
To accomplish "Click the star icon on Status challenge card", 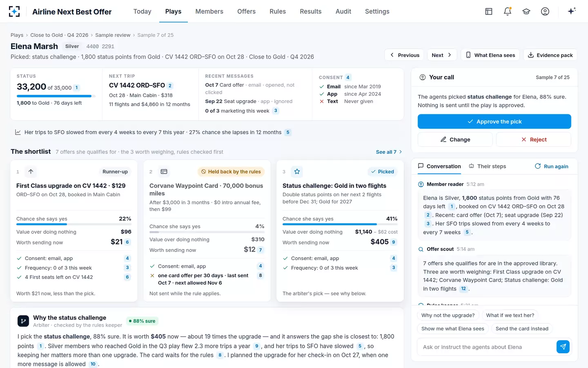I will click(x=297, y=172).
